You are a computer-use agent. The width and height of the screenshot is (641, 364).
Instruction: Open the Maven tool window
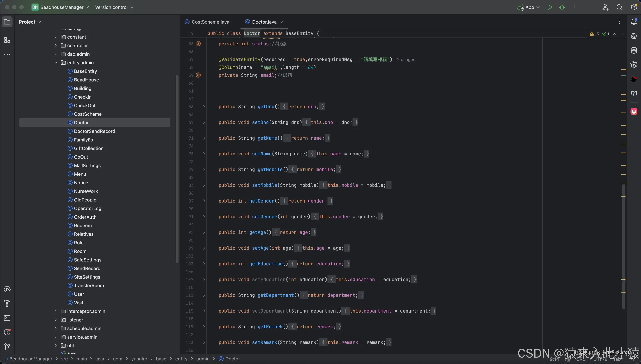[x=634, y=93]
